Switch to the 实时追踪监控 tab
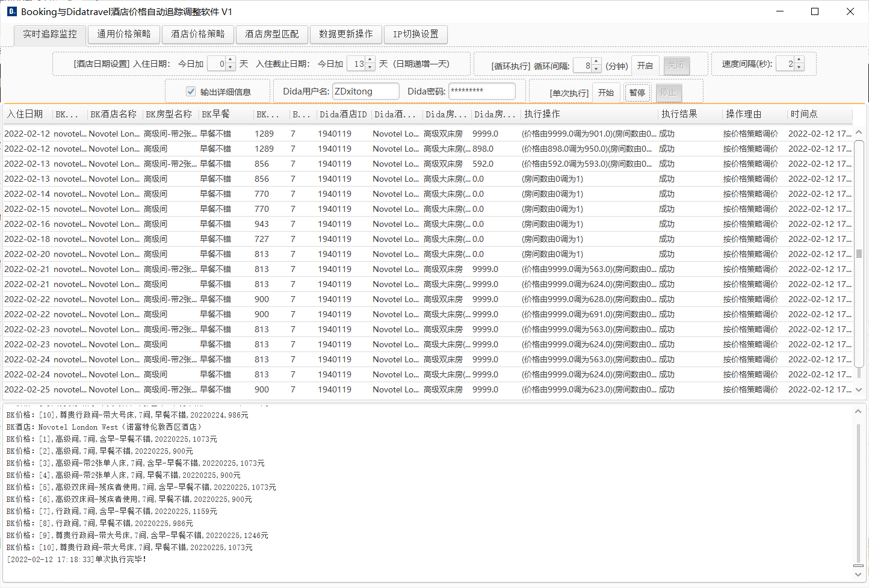The image size is (869, 588). pos(50,34)
